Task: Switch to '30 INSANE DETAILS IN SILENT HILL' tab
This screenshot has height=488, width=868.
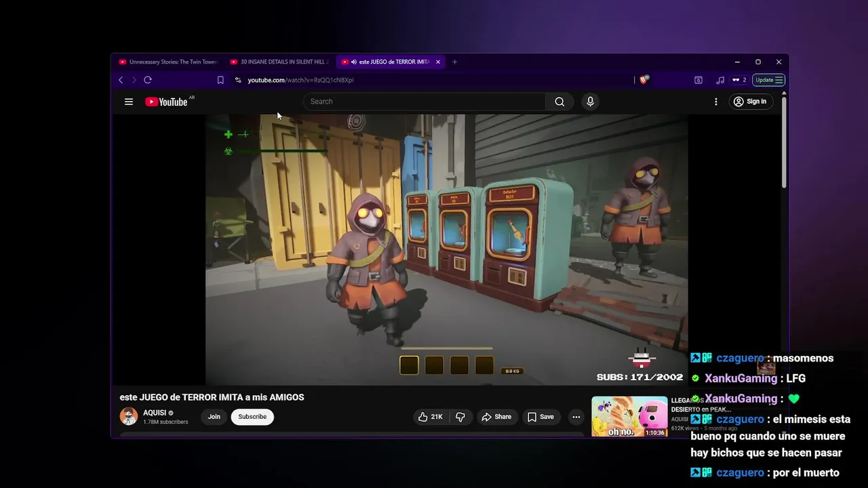Action: [279, 62]
